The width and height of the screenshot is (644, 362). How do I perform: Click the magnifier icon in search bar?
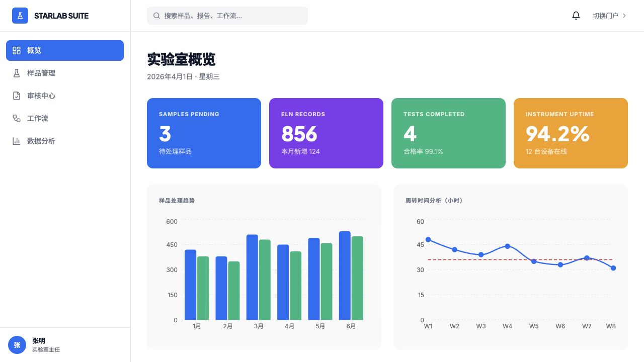click(x=156, y=16)
